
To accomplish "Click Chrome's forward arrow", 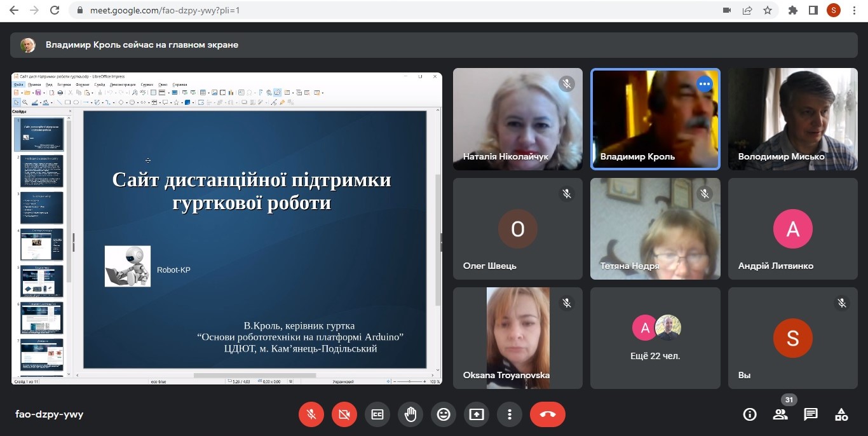I will [34, 10].
